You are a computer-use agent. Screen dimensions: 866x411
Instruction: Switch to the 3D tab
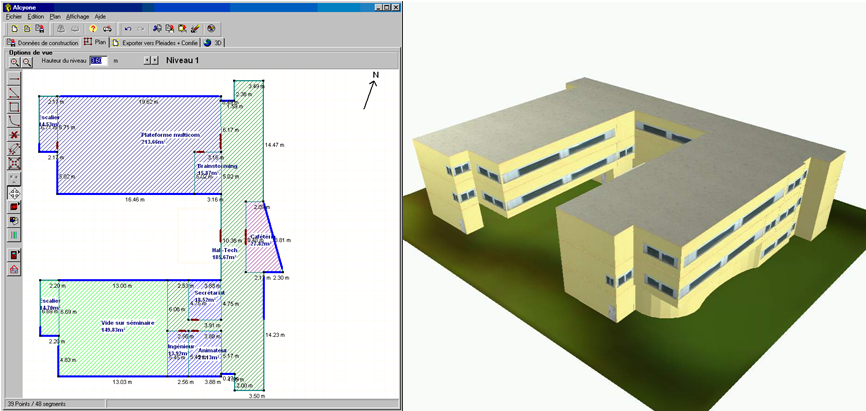213,43
